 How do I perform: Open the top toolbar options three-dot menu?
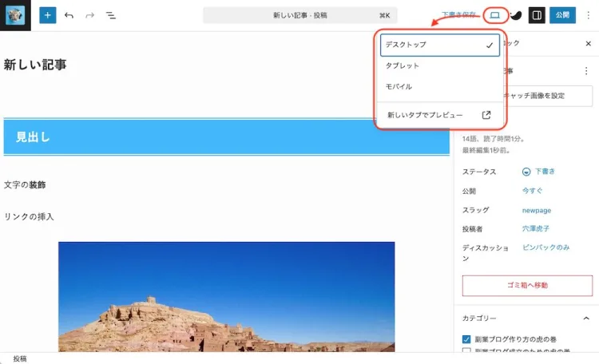point(589,15)
